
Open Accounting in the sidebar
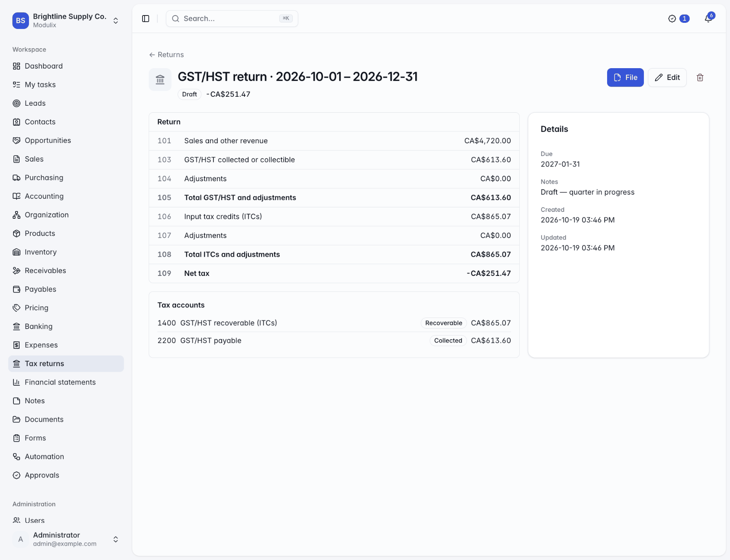(66, 196)
